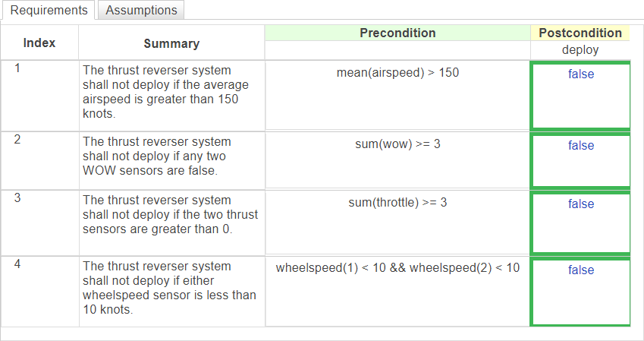Image resolution: width=644 pixels, height=341 pixels.
Task: Select the wheelspeed sensor summary cell
Action: tap(171, 292)
